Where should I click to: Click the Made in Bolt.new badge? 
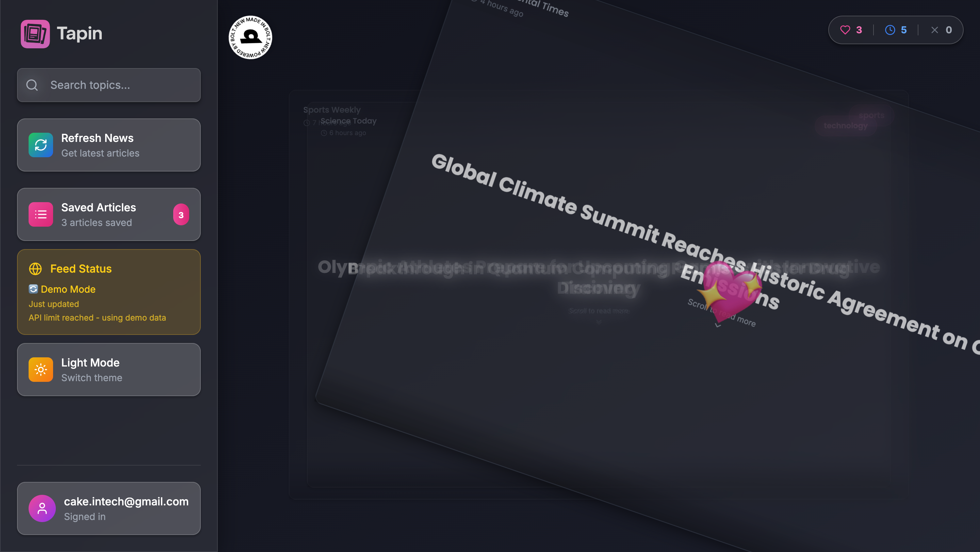(x=250, y=37)
